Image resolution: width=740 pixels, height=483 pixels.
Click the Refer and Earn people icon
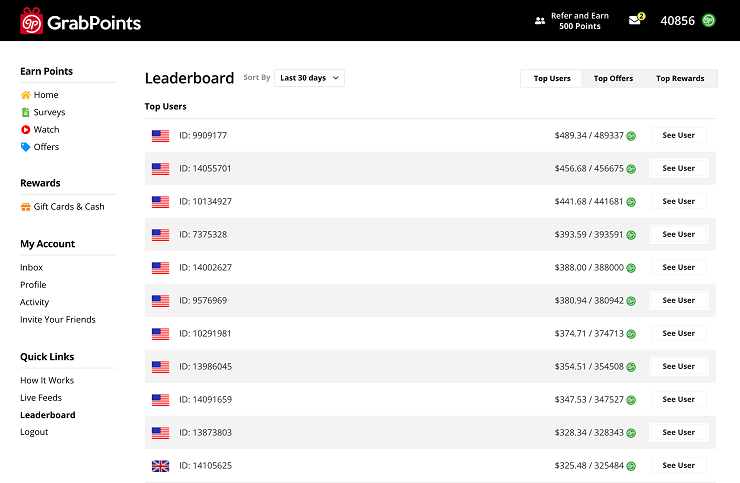(x=540, y=20)
